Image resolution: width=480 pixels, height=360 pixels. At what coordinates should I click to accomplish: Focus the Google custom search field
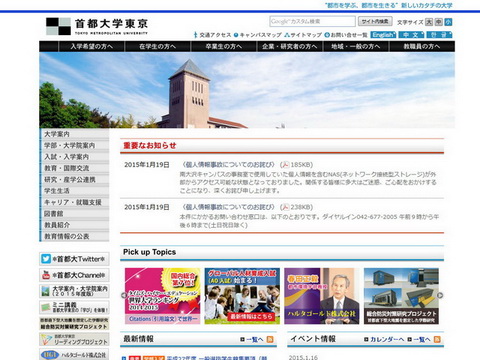[x=312, y=21]
